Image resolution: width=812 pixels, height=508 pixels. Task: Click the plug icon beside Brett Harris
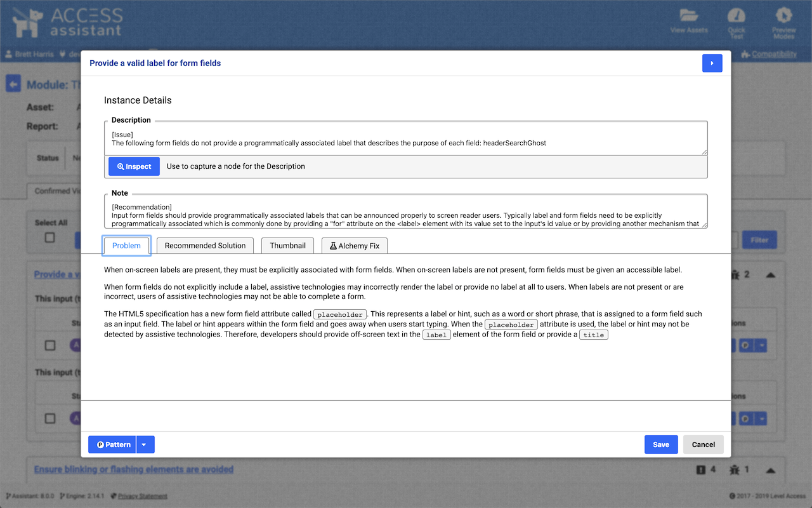point(63,55)
